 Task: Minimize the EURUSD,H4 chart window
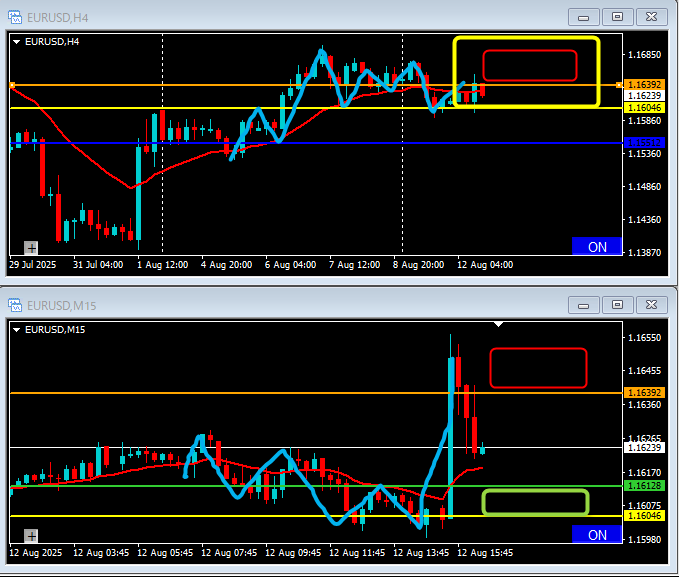(x=584, y=17)
